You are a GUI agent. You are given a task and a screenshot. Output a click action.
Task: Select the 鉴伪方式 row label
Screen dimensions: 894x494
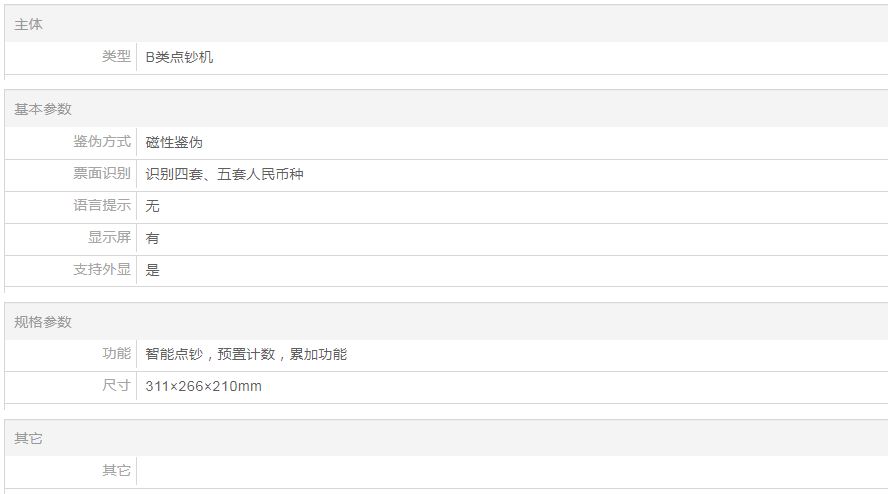point(102,142)
